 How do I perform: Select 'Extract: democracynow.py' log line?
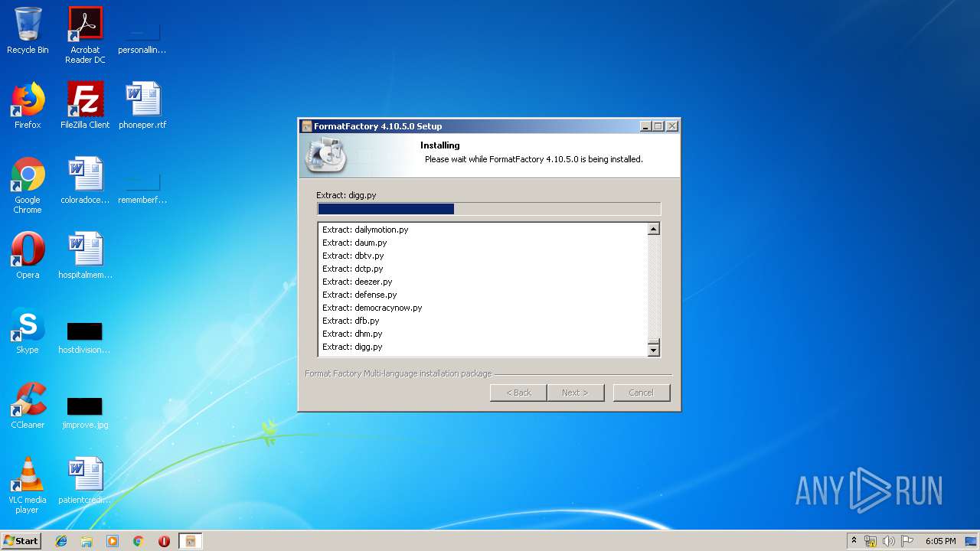click(x=372, y=308)
